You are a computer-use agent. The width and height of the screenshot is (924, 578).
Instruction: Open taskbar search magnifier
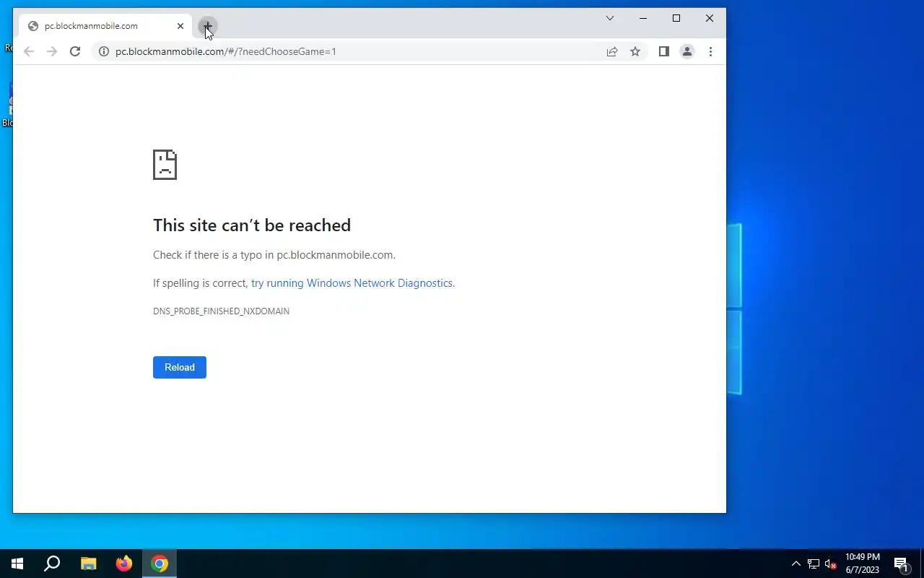click(x=52, y=564)
